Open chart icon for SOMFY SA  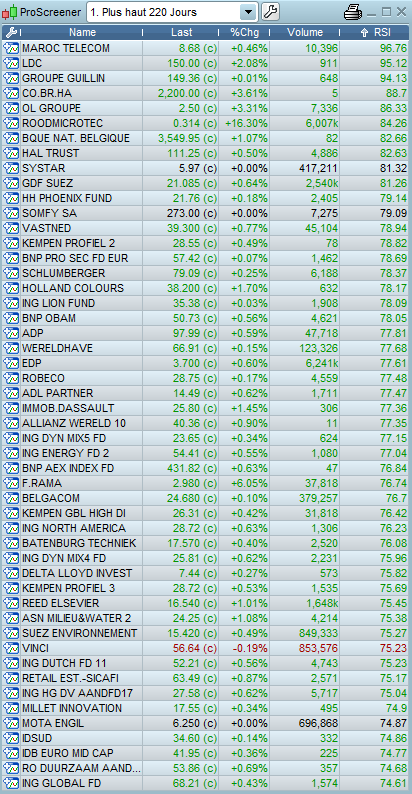(x=11, y=213)
